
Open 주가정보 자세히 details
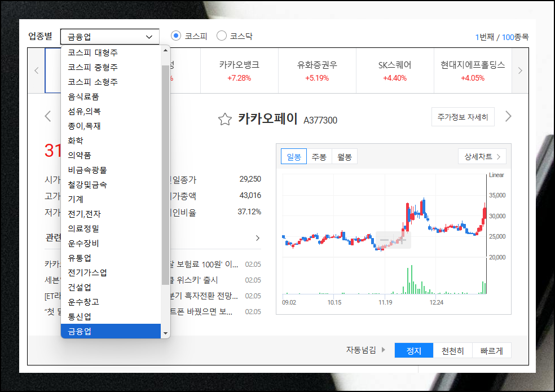462,117
